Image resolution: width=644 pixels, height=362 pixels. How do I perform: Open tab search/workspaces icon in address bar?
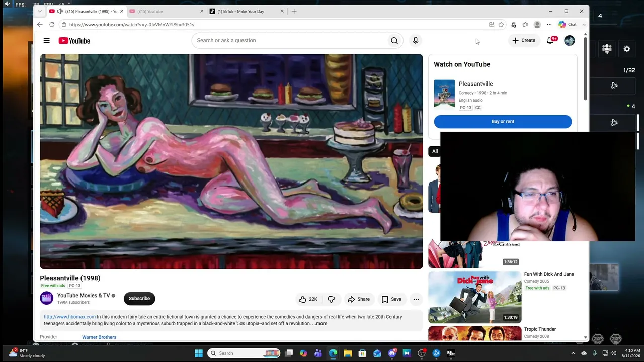[492, 24]
